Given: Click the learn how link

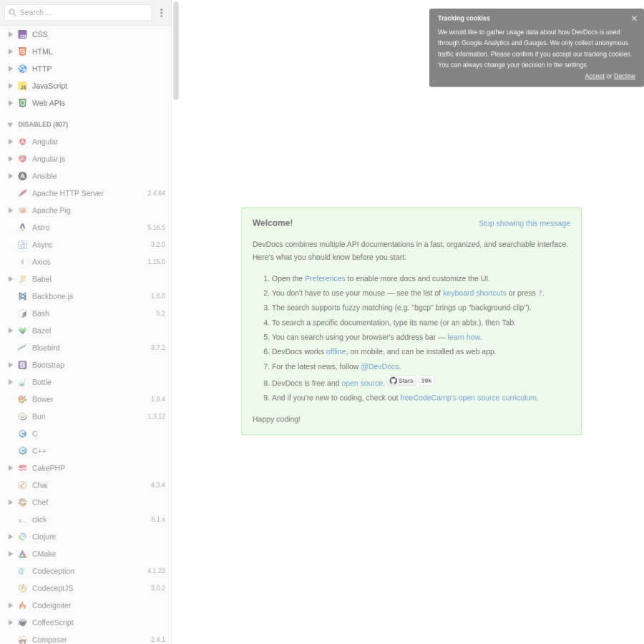Looking at the screenshot, I should pyautogui.click(x=464, y=337).
